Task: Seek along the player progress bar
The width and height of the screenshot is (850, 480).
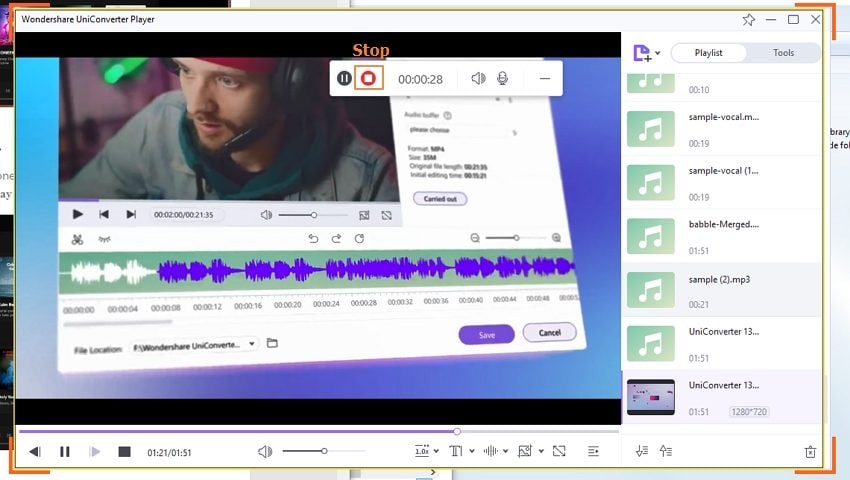Action: [319, 431]
